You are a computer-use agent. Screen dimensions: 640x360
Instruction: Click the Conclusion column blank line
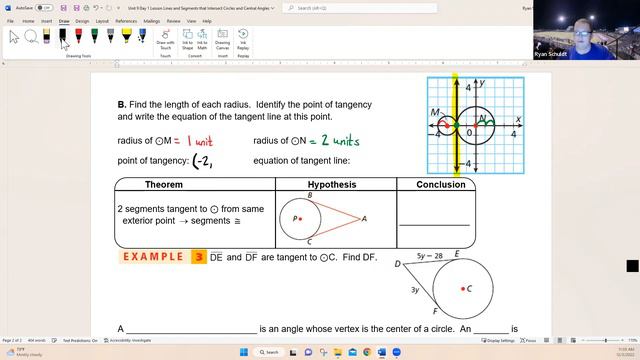pos(434,225)
